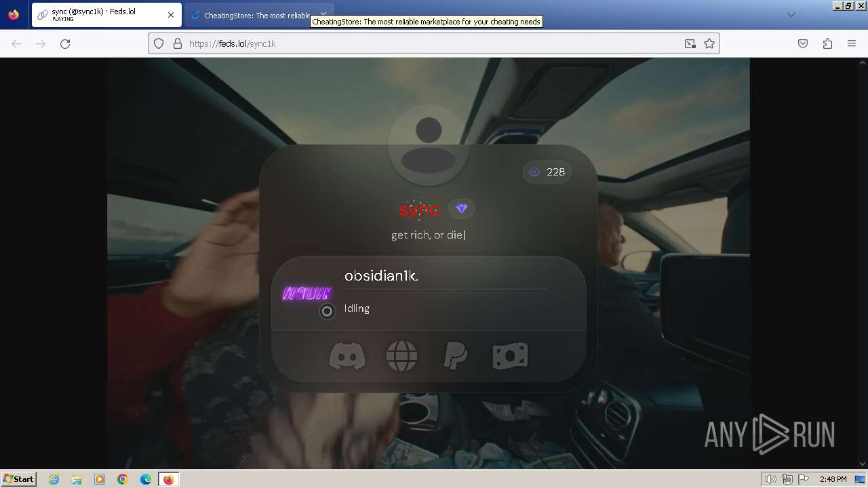
Task: Bookmark this page with the star
Action: click(x=709, y=43)
